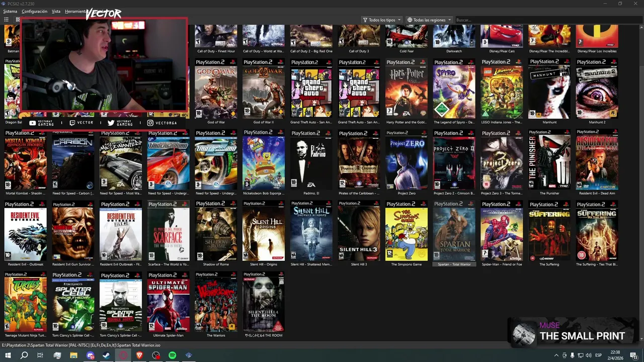Select the Manhunt 2 cover
644x362 pixels.
pyautogui.click(x=597, y=88)
